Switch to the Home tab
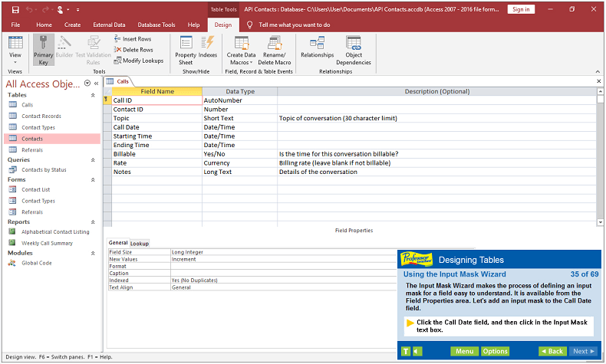The width and height of the screenshot is (606, 364). click(x=44, y=25)
